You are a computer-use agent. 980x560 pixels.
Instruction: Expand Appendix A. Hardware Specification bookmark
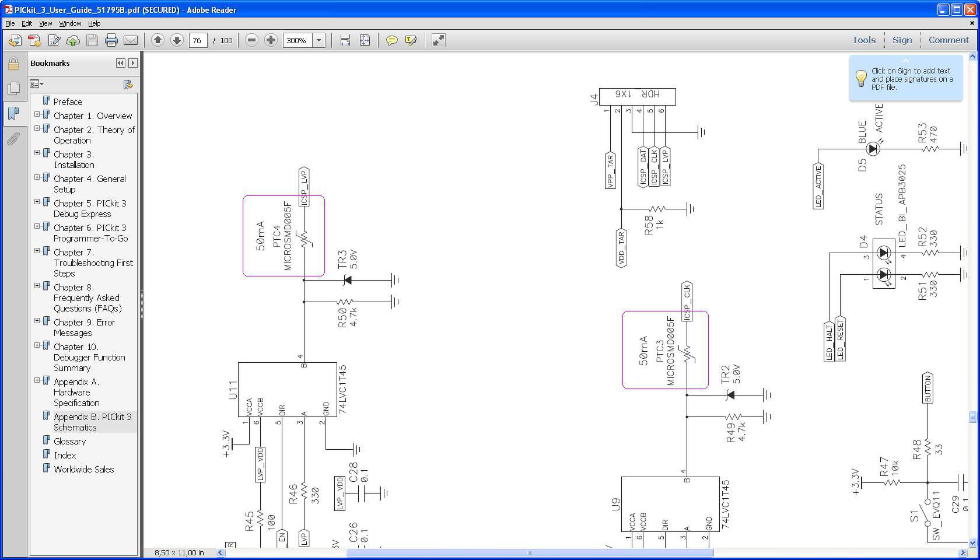point(37,380)
